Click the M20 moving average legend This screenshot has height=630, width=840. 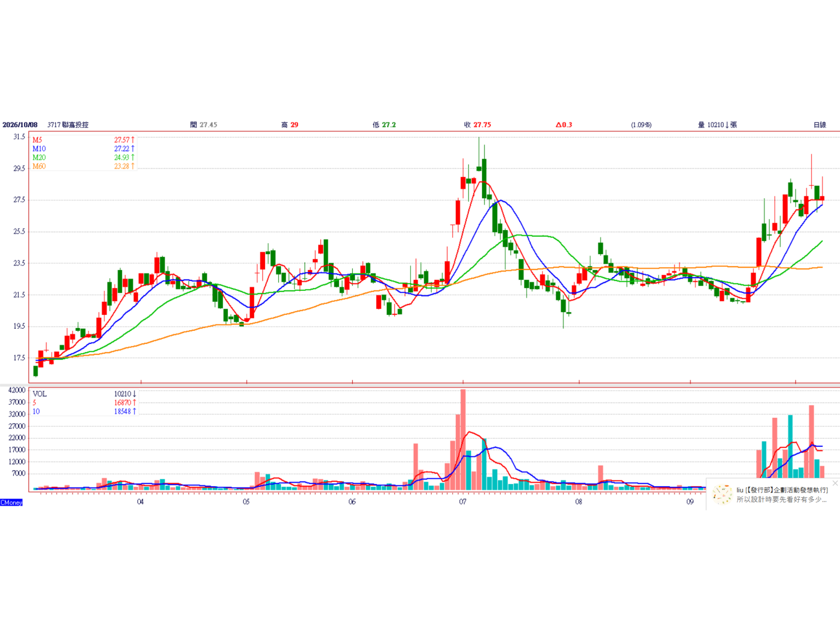point(39,157)
